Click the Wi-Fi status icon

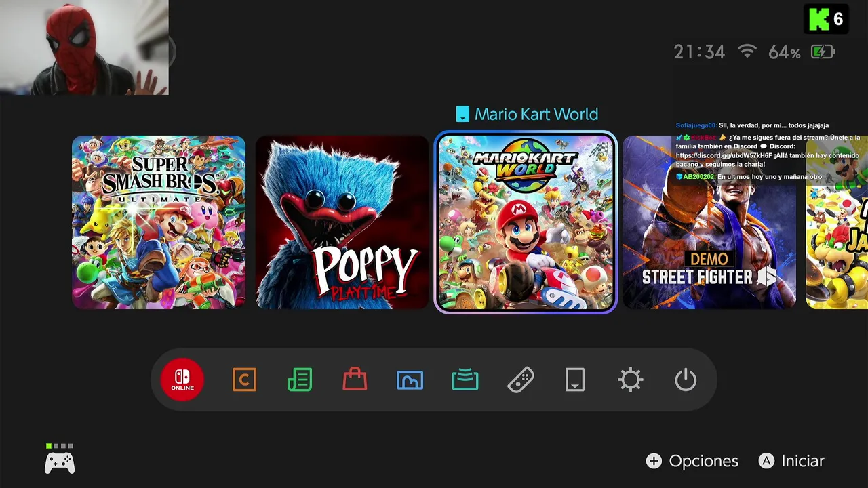click(x=747, y=51)
